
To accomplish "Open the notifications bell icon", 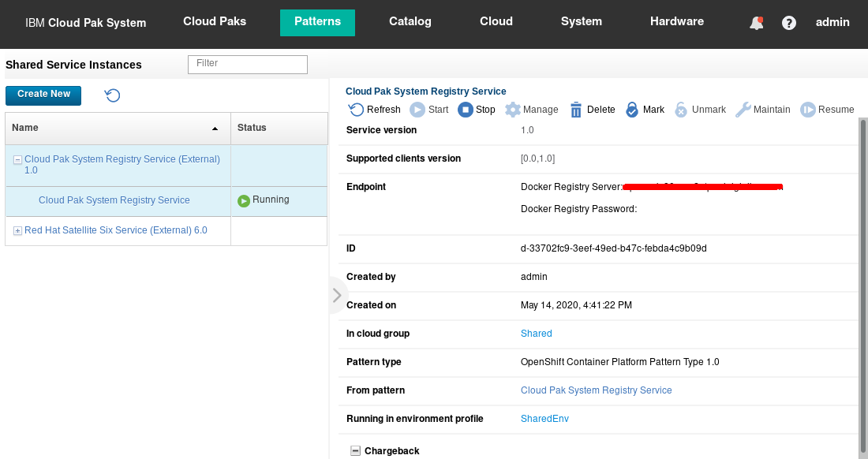I will click(x=756, y=23).
